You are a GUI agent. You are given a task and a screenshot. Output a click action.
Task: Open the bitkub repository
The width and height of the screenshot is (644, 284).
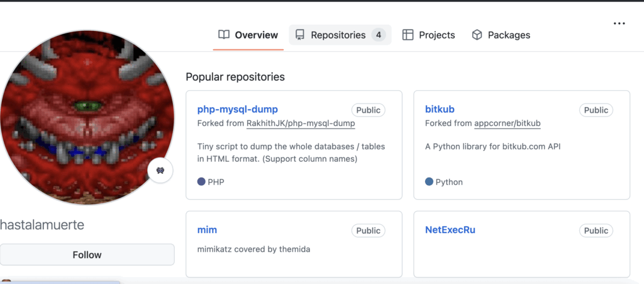(x=440, y=110)
